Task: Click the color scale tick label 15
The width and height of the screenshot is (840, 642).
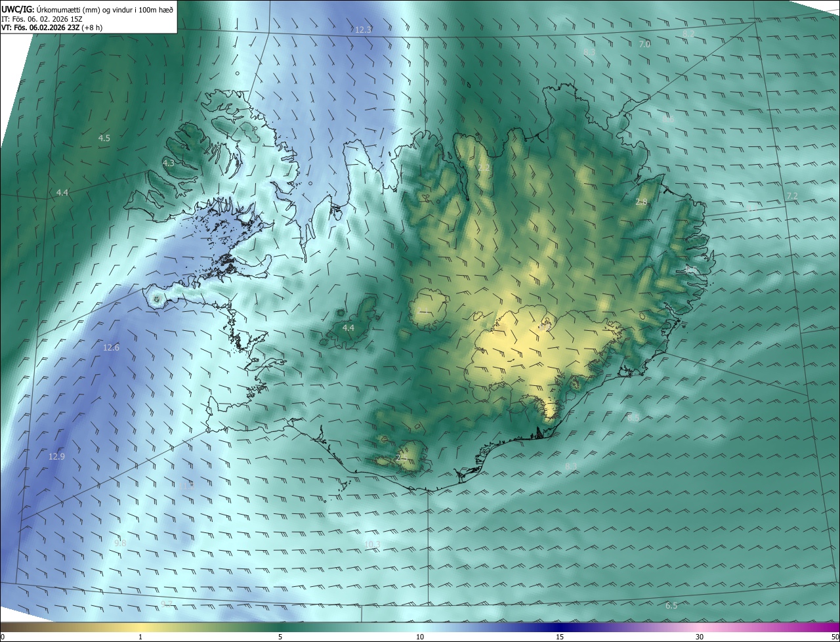Action: 560,637
